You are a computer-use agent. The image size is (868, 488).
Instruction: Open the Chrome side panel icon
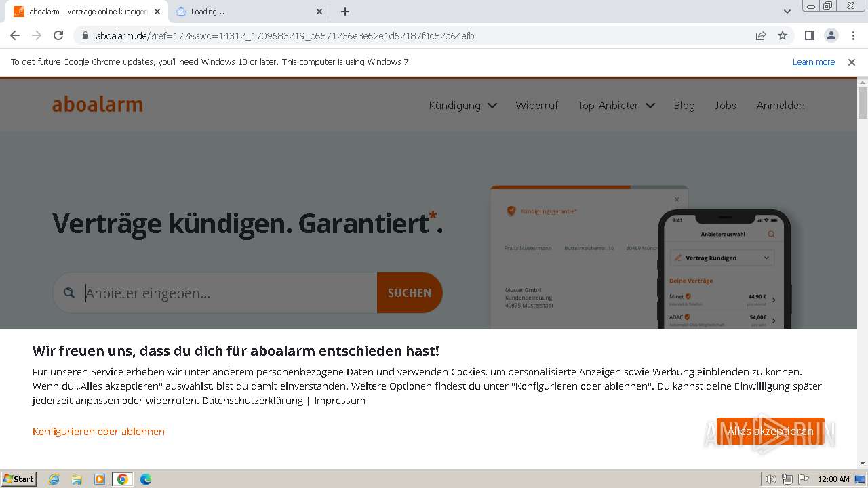click(x=809, y=35)
